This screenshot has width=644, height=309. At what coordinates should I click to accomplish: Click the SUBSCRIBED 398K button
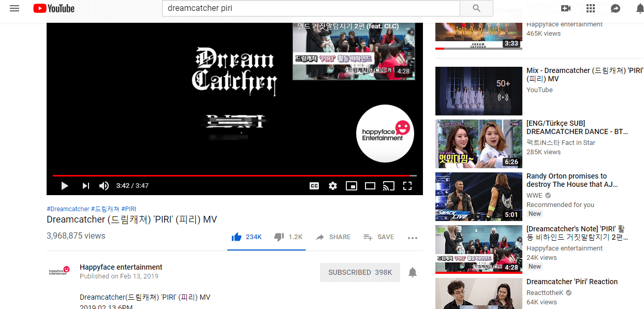360,272
